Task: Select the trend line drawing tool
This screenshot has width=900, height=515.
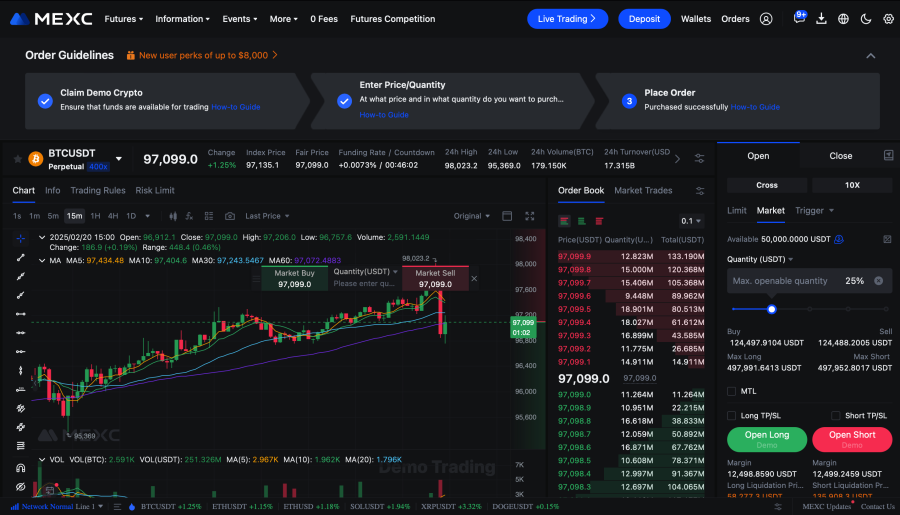Action: [x=21, y=257]
